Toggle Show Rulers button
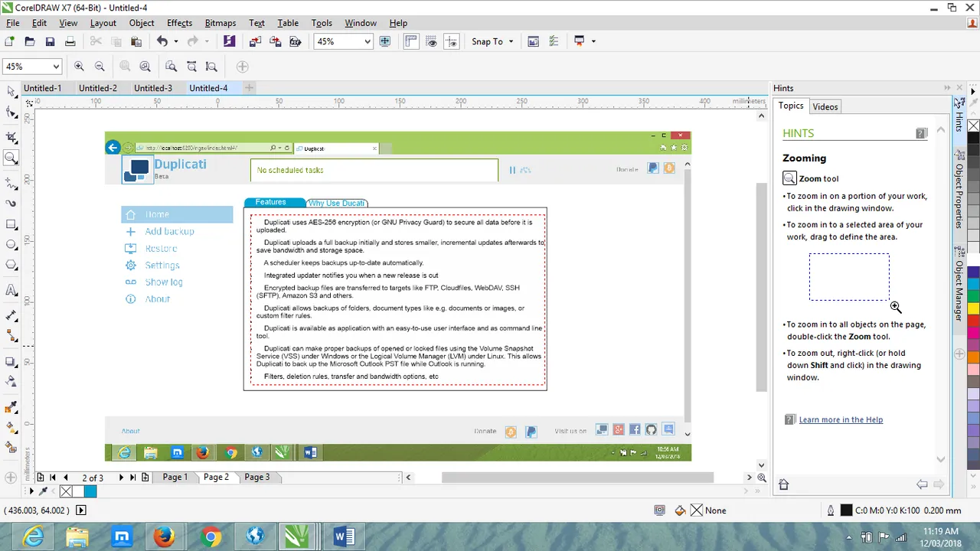 412,41
